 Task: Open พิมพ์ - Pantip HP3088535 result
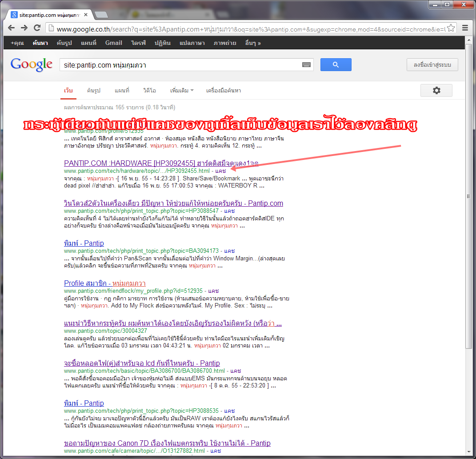(84, 403)
